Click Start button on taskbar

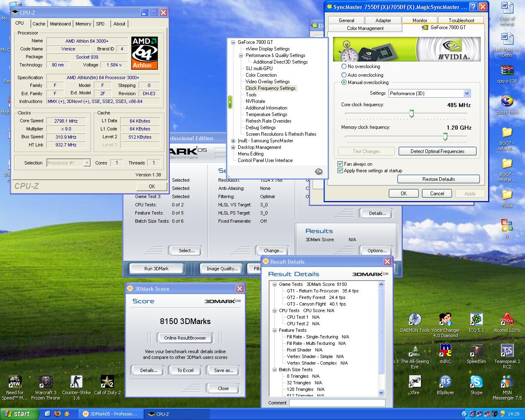pos(19,414)
